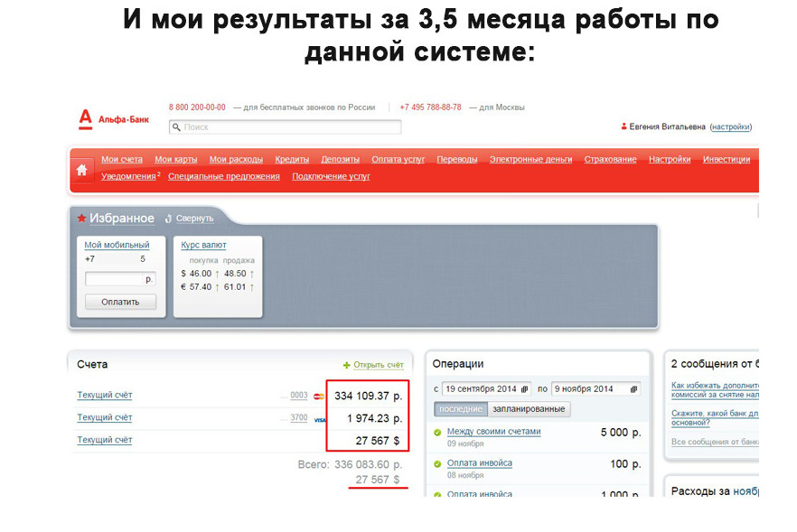This screenshot has height=532, width=797.
Task: Click the magnifier icon in search box
Action: coord(176,127)
